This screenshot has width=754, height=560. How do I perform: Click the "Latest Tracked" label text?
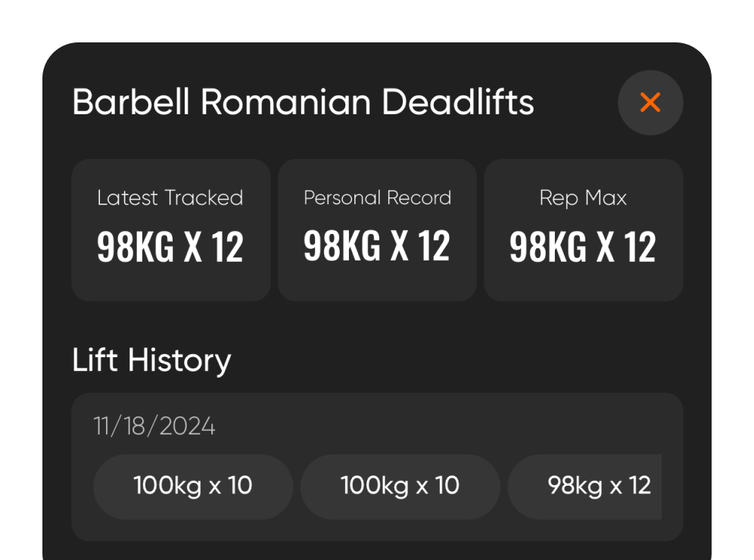[170, 198]
